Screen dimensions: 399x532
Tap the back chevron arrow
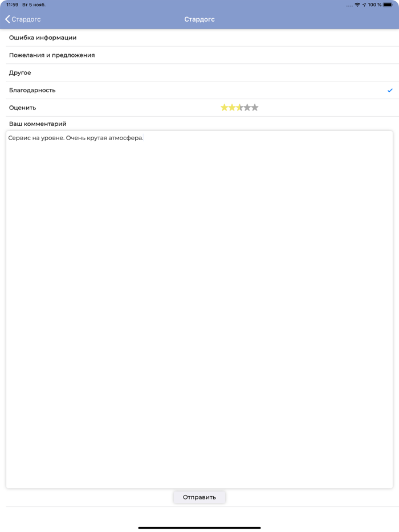point(7,19)
